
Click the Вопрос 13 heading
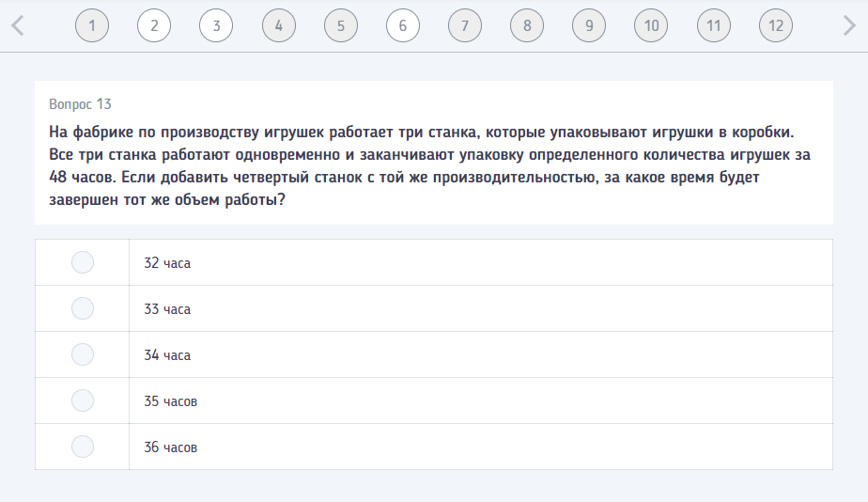[x=80, y=104]
